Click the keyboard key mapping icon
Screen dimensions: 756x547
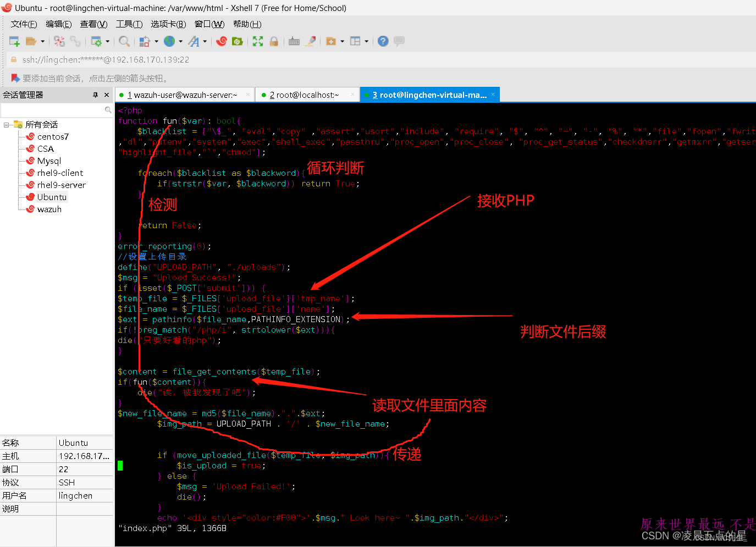click(294, 41)
